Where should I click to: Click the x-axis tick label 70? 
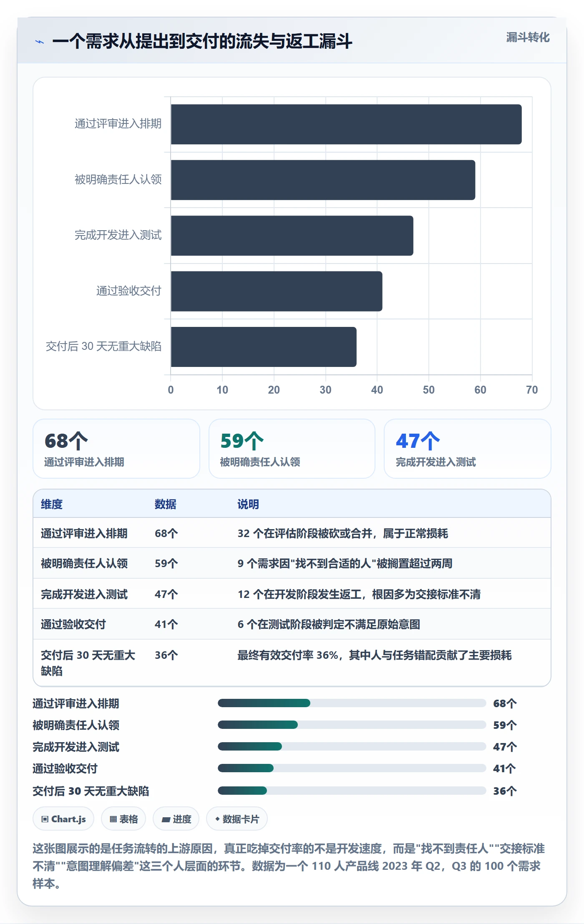(532, 390)
